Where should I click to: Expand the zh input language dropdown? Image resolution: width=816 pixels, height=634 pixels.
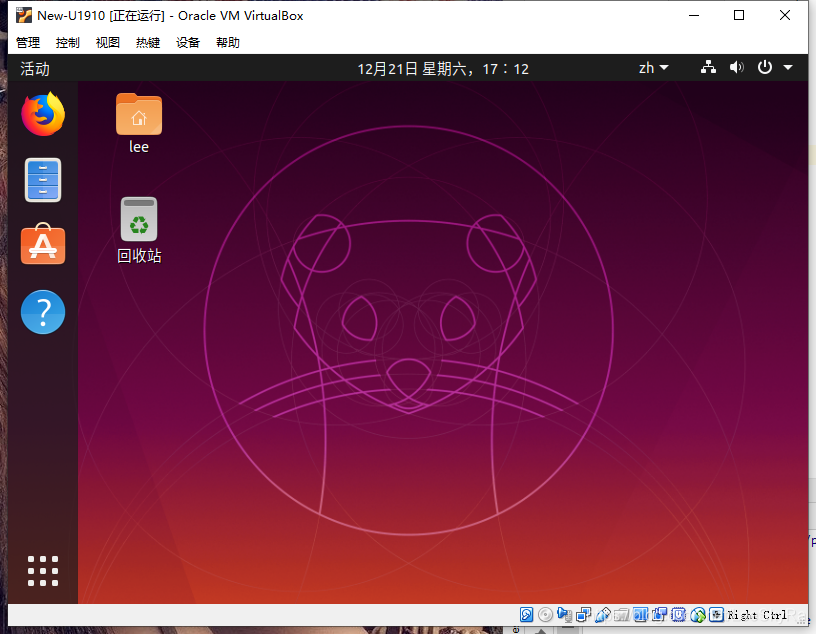click(x=651, y=67)
